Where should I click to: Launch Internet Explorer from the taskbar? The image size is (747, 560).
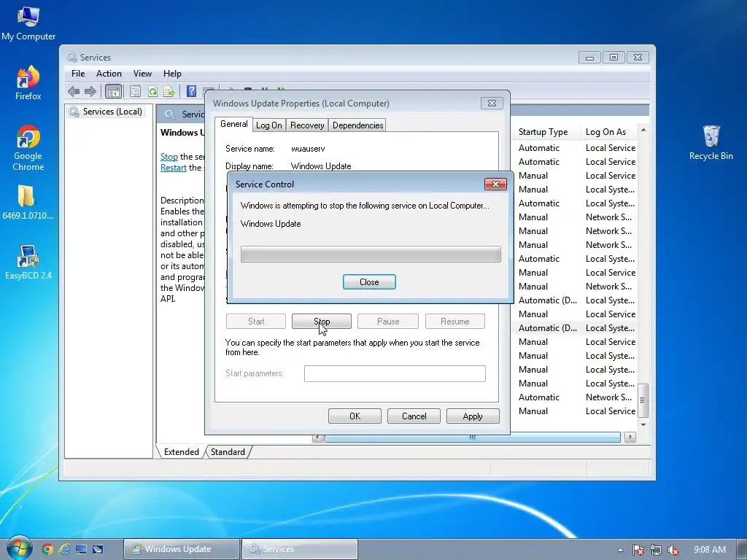pyautogui.click(x=64, y=549)
